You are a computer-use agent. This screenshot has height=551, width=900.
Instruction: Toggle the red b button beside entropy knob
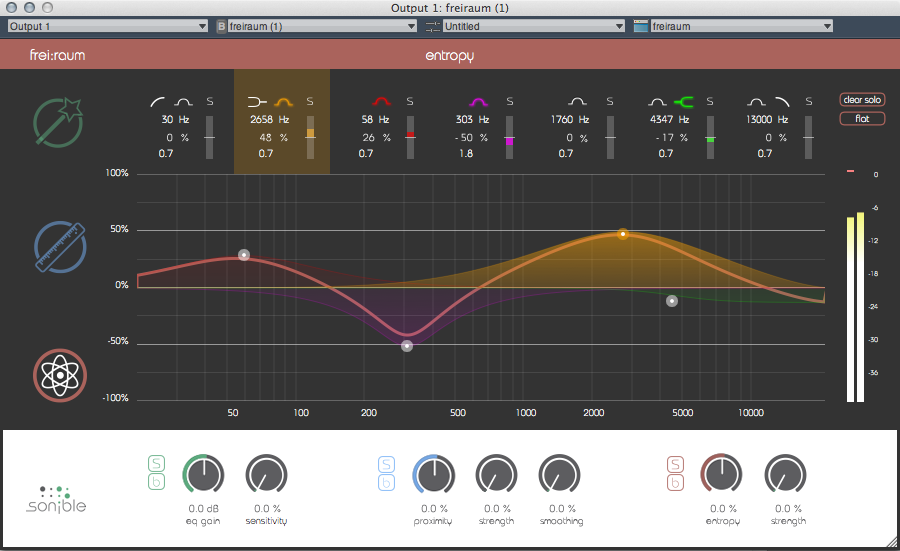[675, 484]
